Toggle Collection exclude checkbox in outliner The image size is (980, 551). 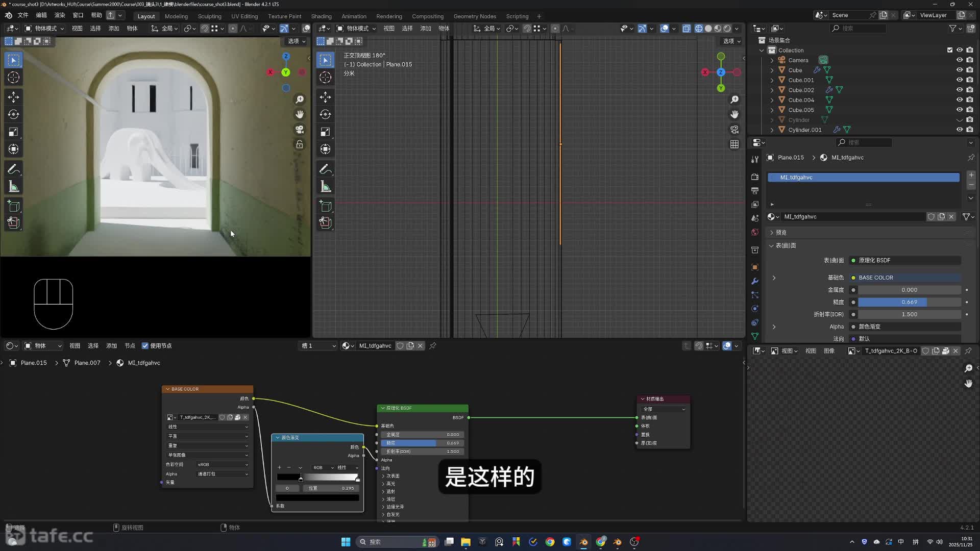949,50
